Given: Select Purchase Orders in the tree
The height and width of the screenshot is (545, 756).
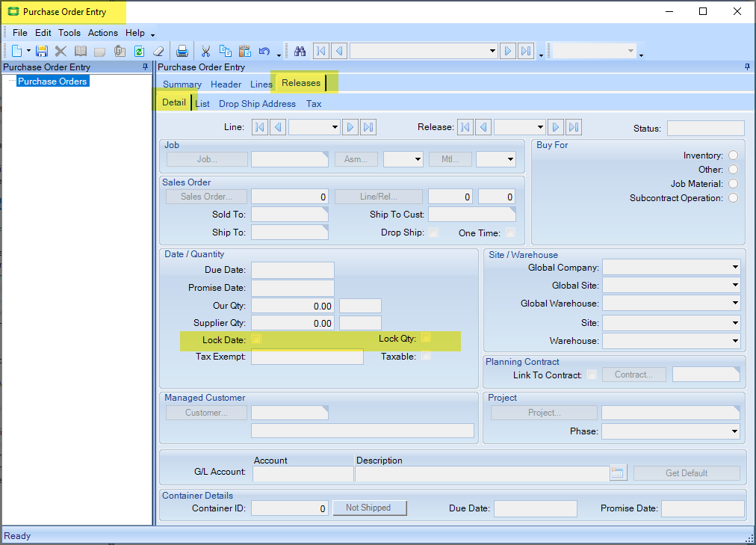Looking at the screenshot, I should pos(52,81).
